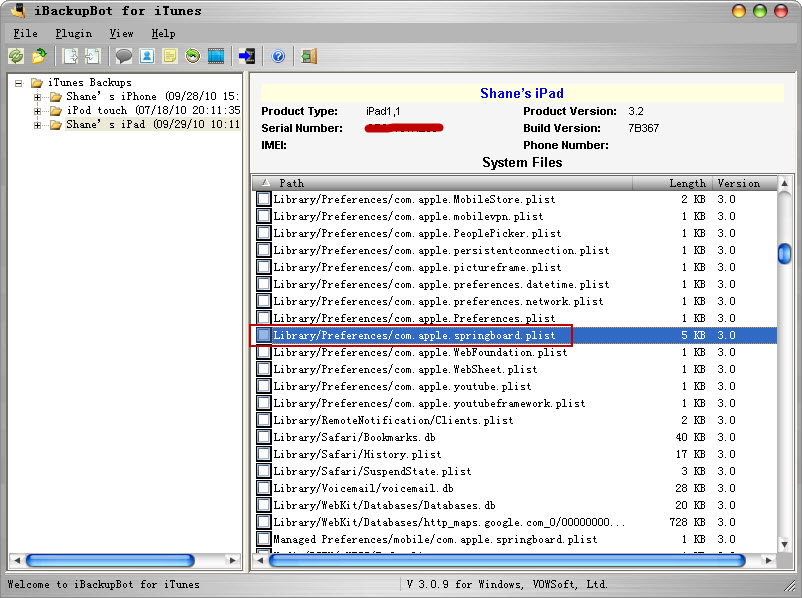The image size is (802, 598).
Task: Select the com.apple.WebFoundation.plist row
Action: tap(515, 352)
